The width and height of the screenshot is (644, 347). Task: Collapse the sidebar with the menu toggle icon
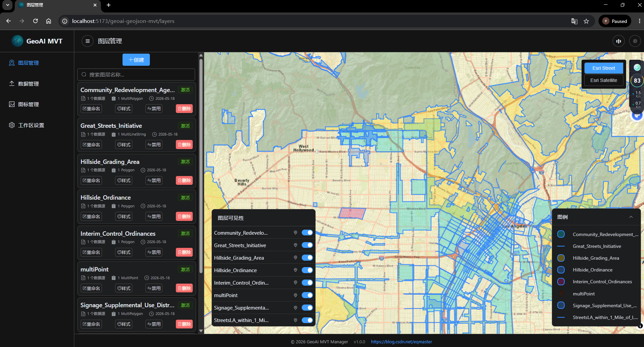[x=87, y=41]
